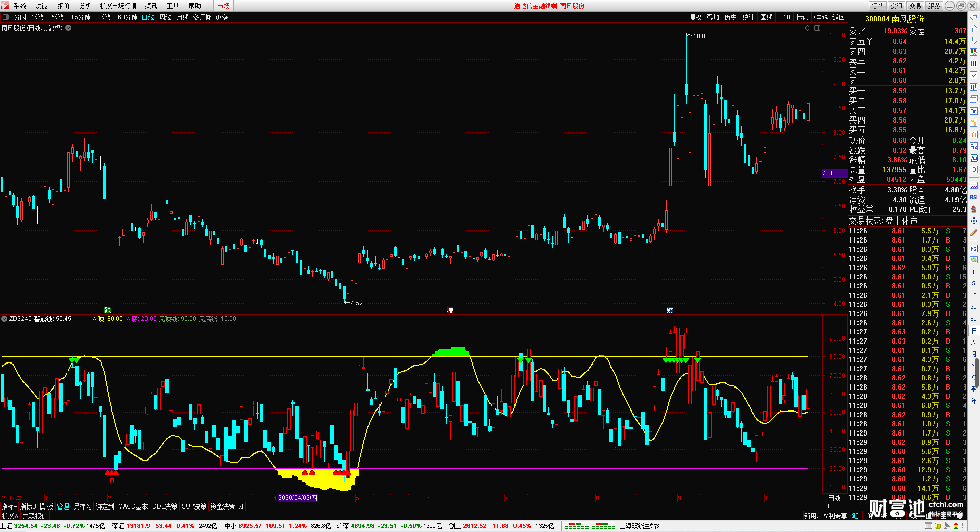Click the red dollar sign icon

[974, 209]
